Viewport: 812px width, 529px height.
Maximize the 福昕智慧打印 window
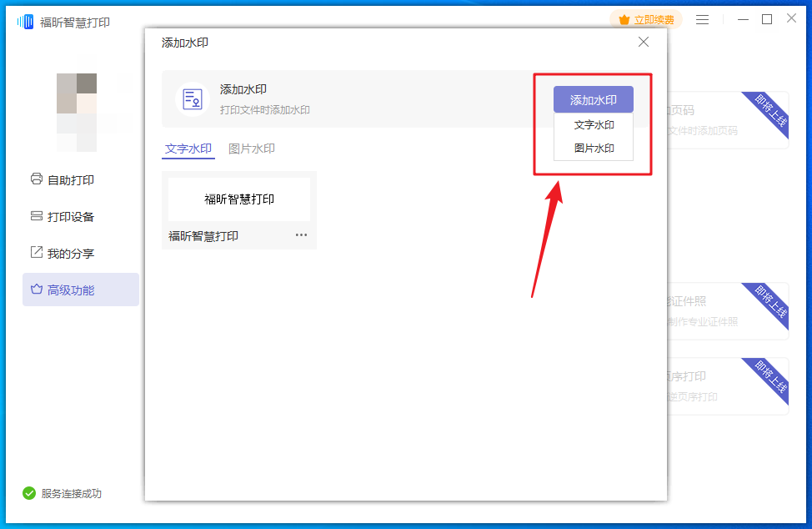pyautogui.click(x=767, y=19)
